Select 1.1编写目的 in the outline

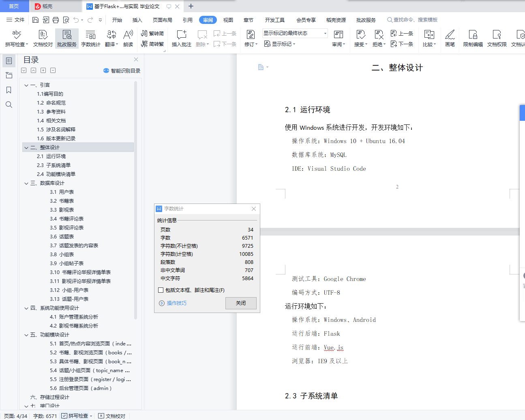50,94
